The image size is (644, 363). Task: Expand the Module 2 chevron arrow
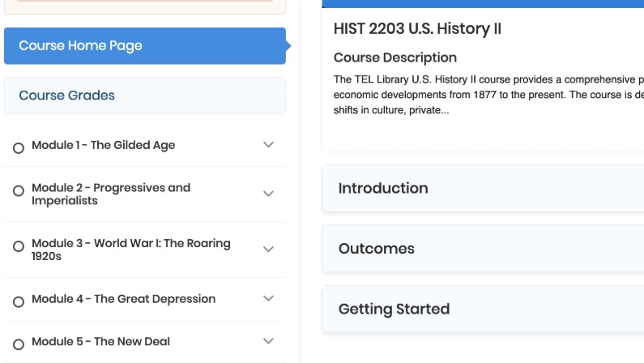click(x=269, y=194)
